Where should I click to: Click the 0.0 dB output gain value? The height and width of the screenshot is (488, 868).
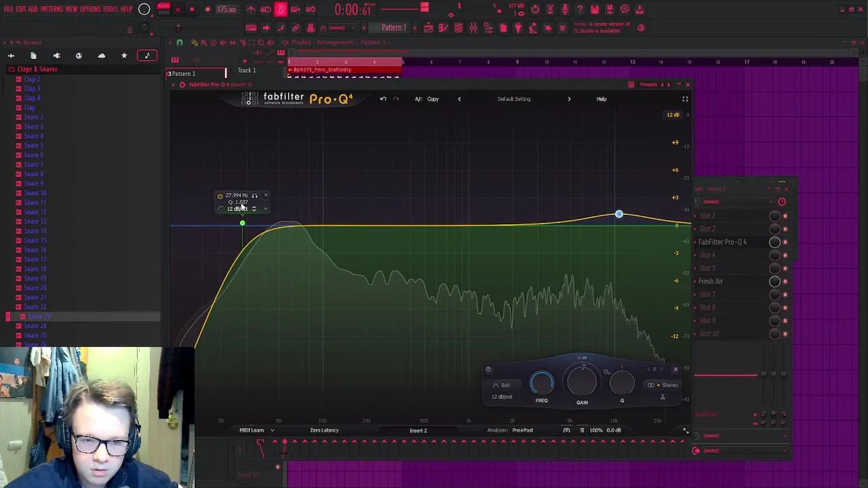pyautogui.click(x=614, y=430)
